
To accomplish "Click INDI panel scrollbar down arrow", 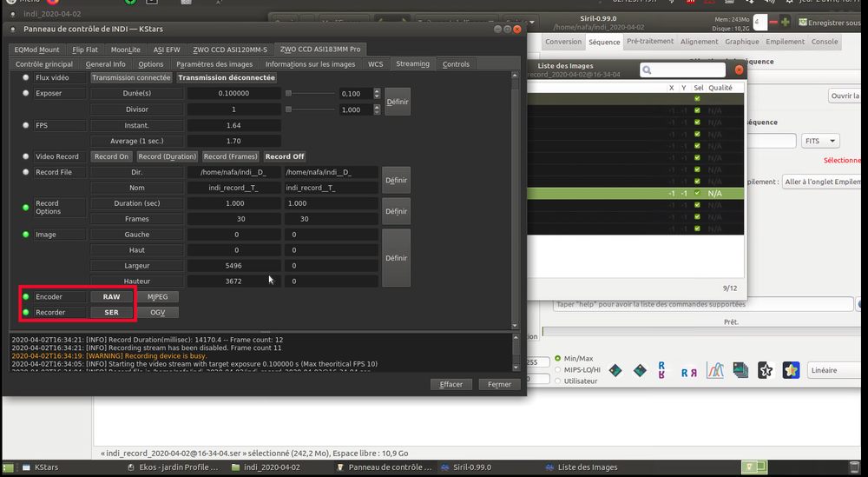I will pos(515,326).
